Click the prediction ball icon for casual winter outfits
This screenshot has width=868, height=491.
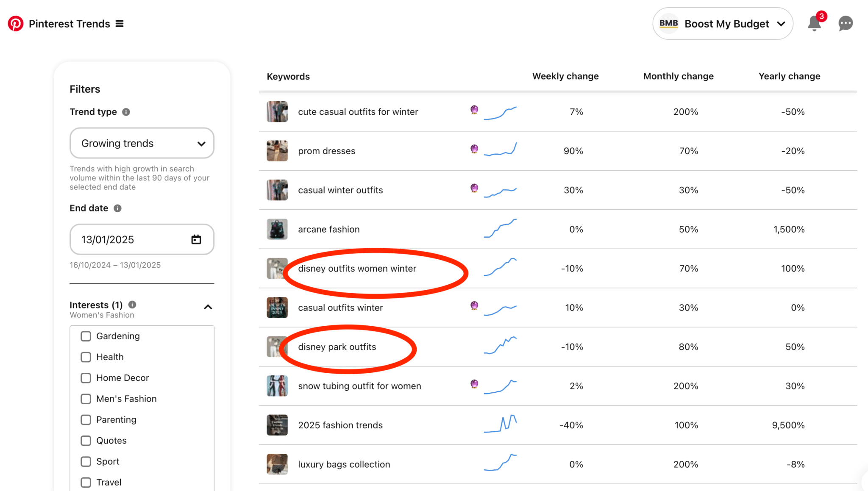(x=474, y=188)
